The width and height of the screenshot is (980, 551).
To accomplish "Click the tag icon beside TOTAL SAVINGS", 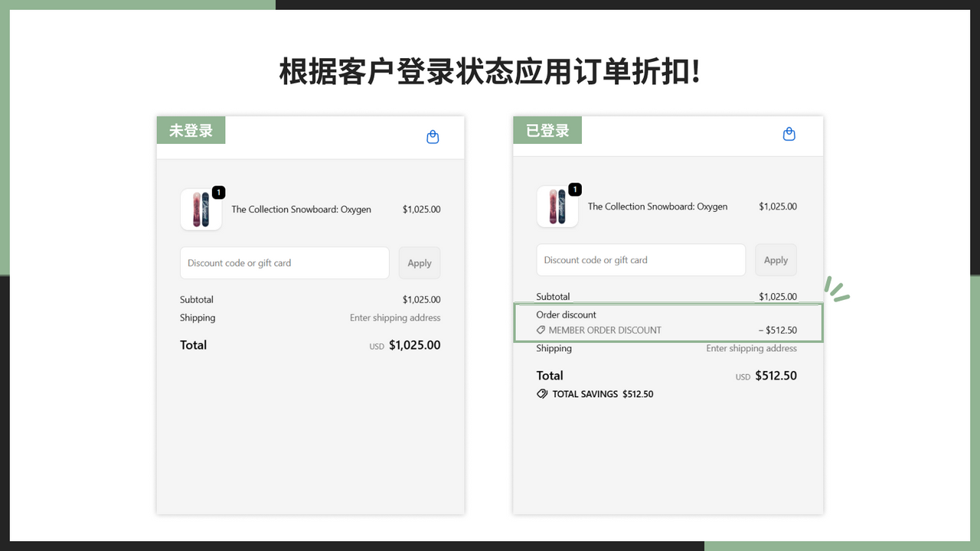I will (x=542, y=394).
